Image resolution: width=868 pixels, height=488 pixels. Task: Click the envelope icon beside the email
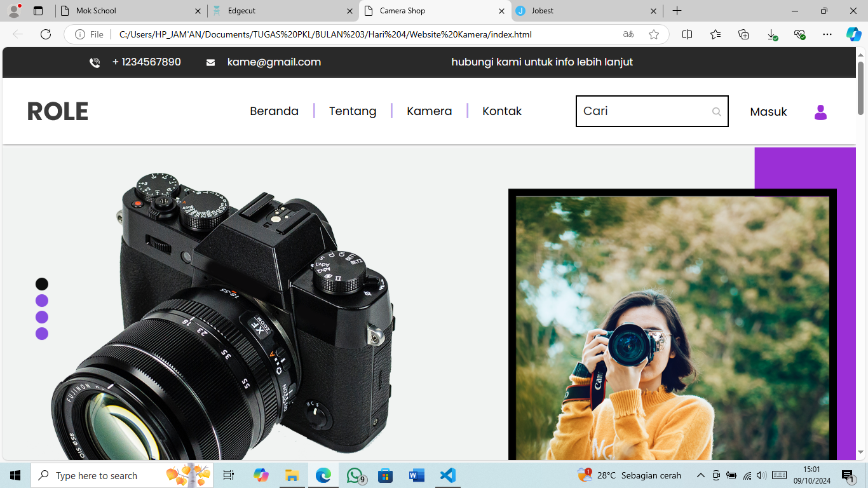click(210, 62)
